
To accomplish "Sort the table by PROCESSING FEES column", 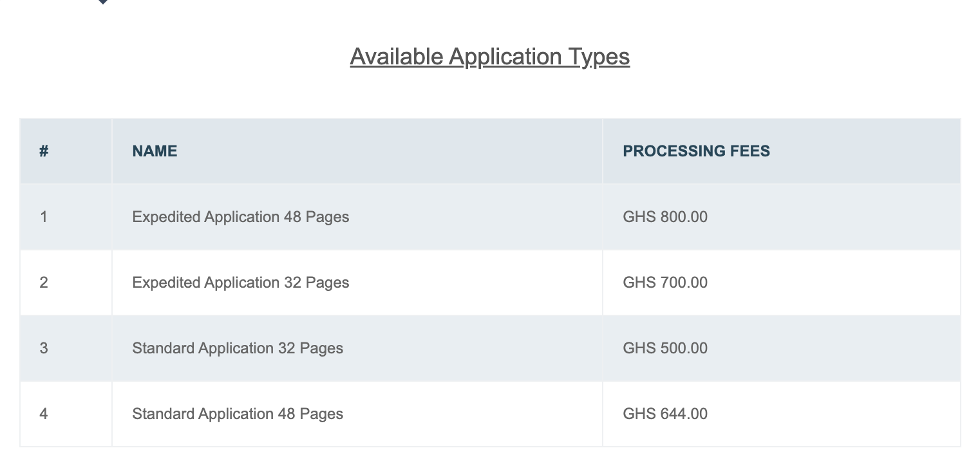I will (696, 151).
